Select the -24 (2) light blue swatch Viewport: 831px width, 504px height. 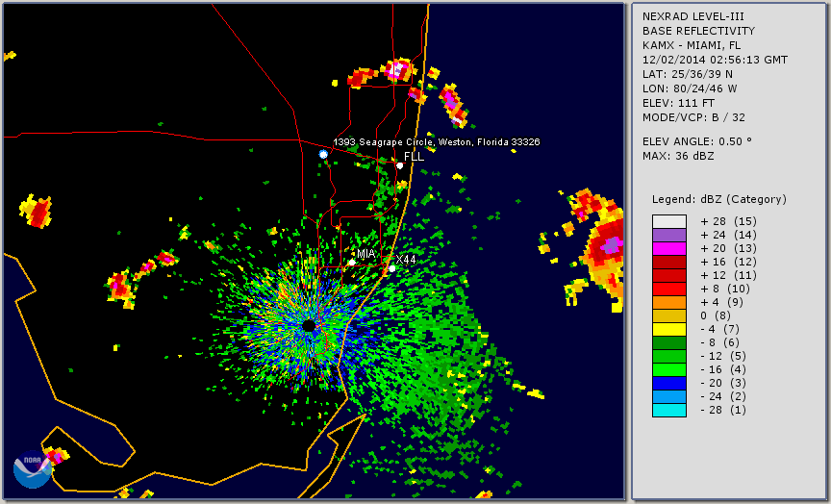(x=669, y=397)
